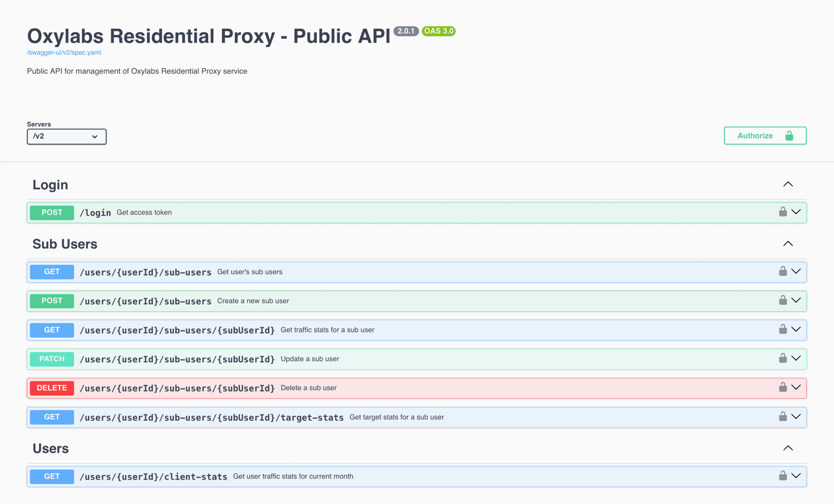
Task: Click lock icon on target-stats row
Action: [x=783, y=416]
